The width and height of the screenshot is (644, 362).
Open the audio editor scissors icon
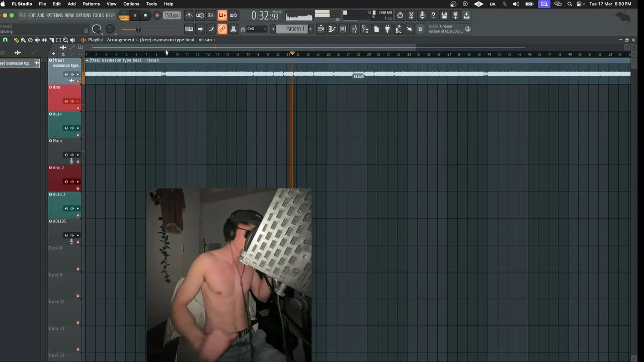(x=411, y=15)
